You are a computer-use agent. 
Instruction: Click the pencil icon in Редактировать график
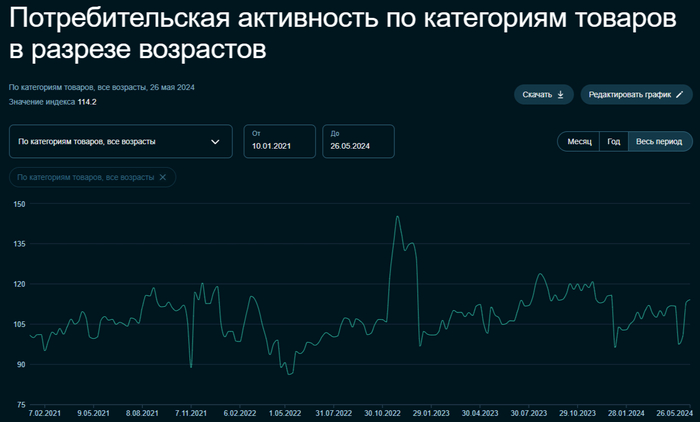680,95
